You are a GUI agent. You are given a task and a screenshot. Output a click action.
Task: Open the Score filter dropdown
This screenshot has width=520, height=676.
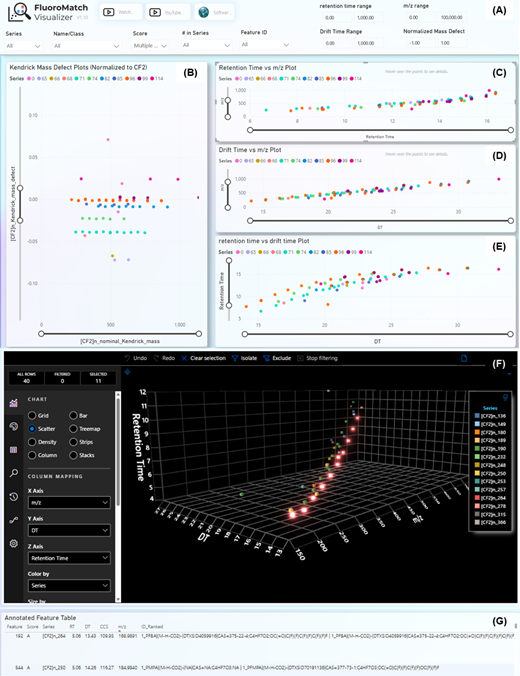150,45
